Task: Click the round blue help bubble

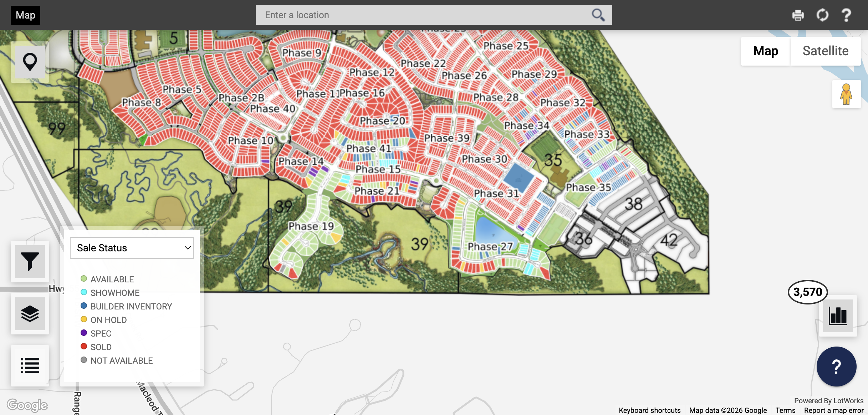Action: (x=836, y=367)
